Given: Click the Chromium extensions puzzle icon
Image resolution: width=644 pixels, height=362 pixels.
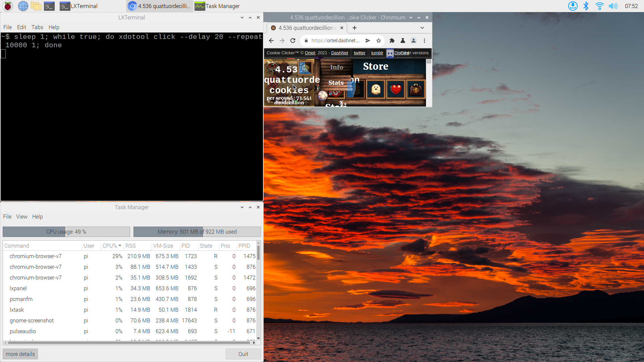Looking at the screenshot, I should click(392, 41).
